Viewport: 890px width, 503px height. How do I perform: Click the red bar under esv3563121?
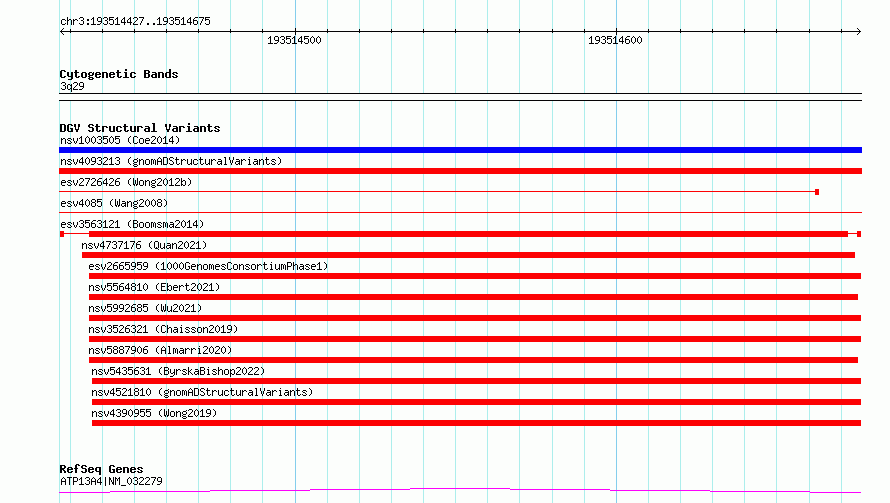[468, 234]
